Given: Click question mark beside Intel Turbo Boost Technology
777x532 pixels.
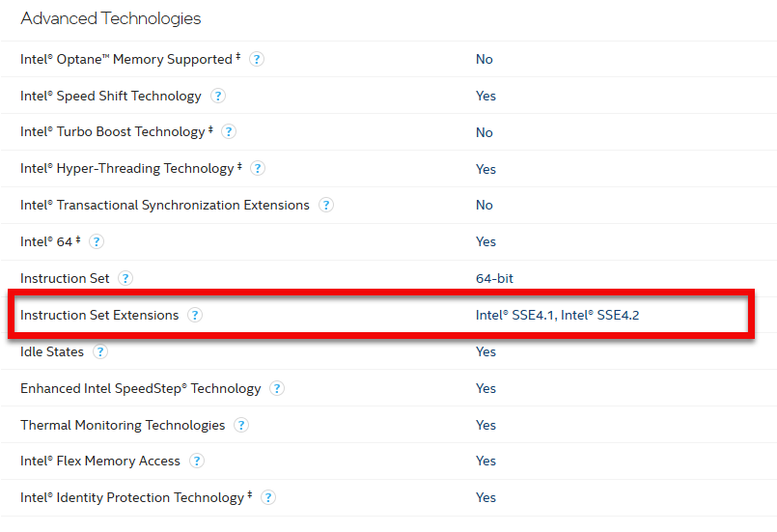Looking at the screenshot, I should point(229,132).
